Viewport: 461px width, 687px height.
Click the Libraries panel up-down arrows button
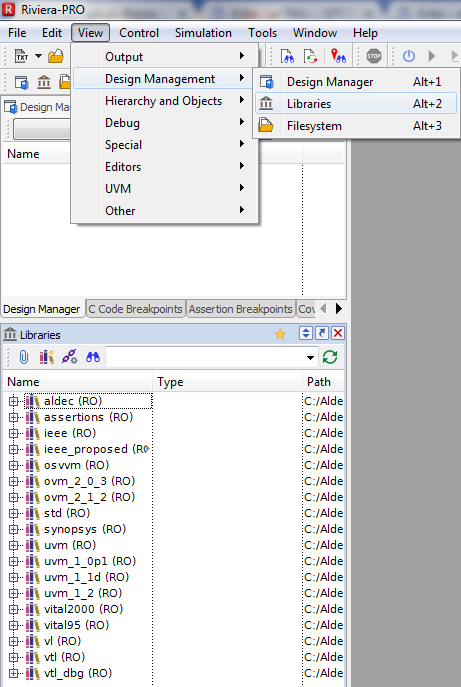305,333
